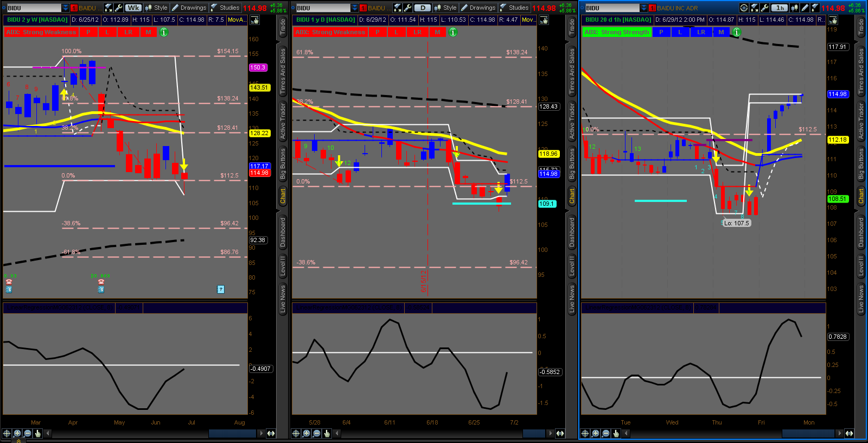Zoom in on the 1h chart

click(x=596, y=433)
